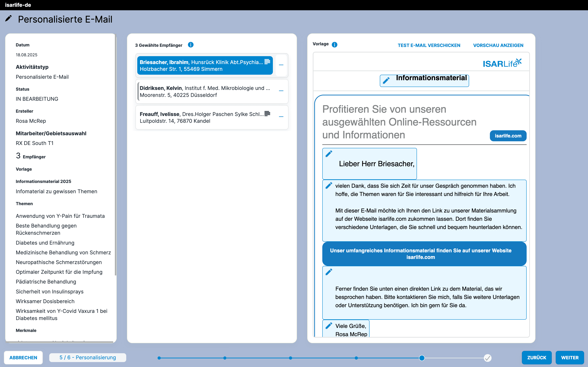588x367 pixels.
Task: Click pencil icon beside Viele Grüße signature
Action: (x=329, y=326)
